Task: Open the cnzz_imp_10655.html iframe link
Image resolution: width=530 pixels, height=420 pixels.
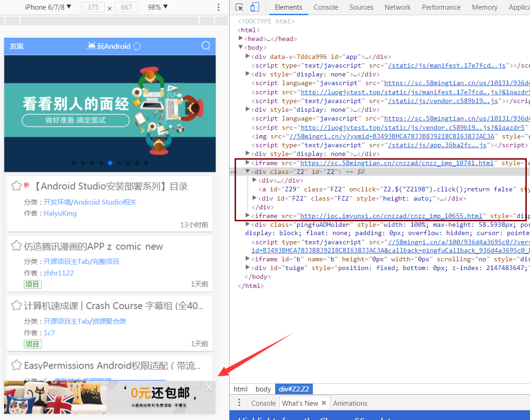Action: pyautogui.click(x=391, y=216)
